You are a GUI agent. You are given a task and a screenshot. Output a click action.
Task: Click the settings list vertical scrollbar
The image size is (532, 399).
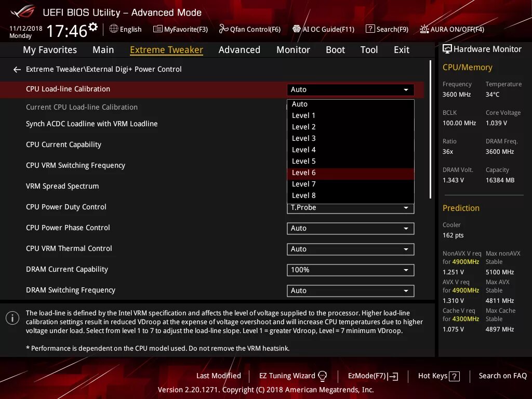click(x=430, y=129)
